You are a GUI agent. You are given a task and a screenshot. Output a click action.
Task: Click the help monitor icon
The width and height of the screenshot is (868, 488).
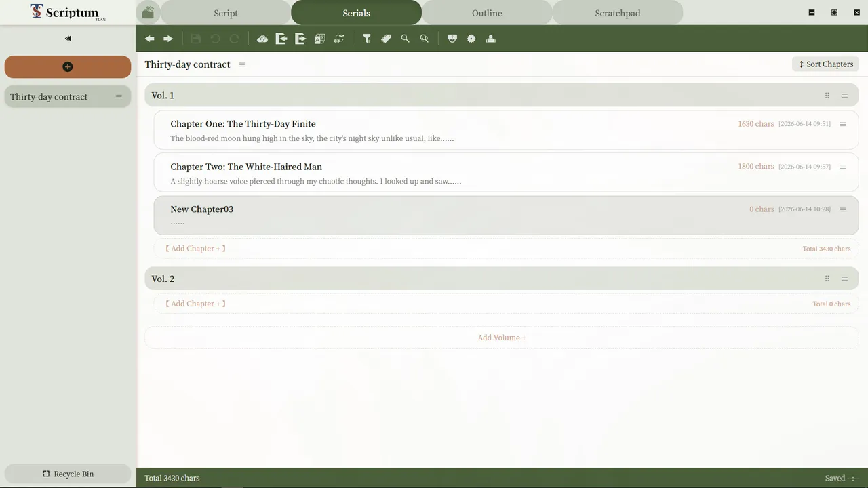[452, 39]
